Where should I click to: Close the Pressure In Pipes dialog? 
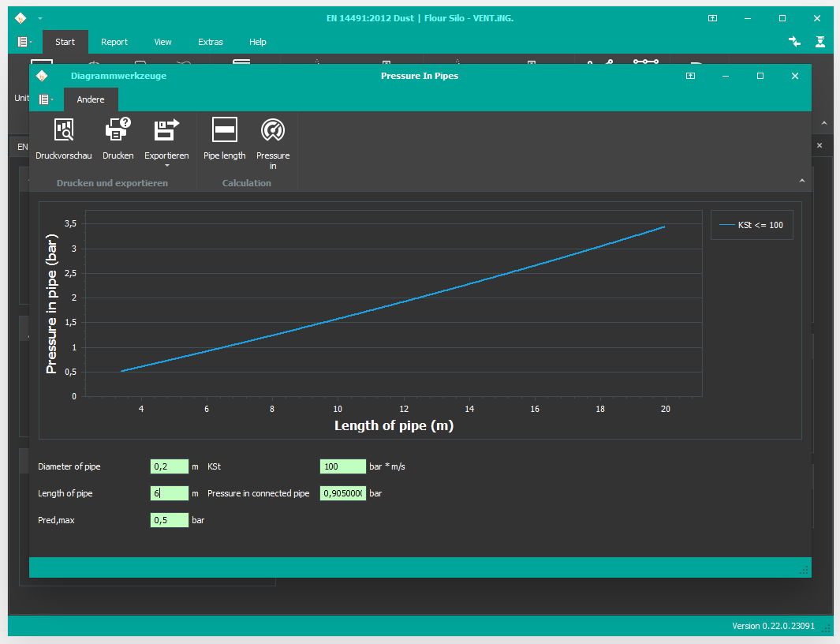[795, 76]
